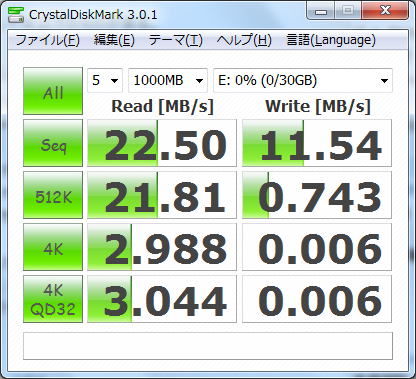Open the テーマ(T) menu
Screen dimensions: 416x379
(176, 40)
